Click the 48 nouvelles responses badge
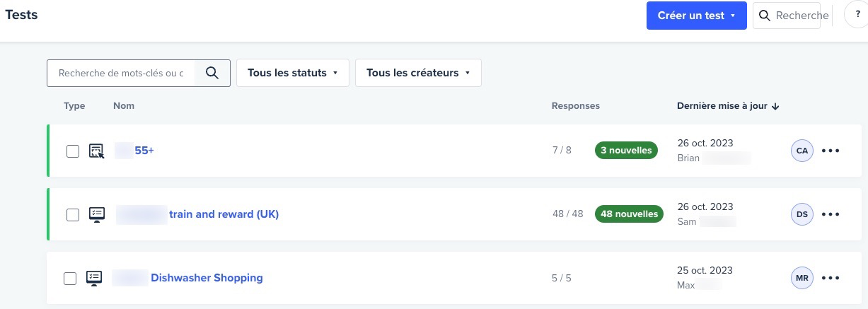 [x=629, y=214]
